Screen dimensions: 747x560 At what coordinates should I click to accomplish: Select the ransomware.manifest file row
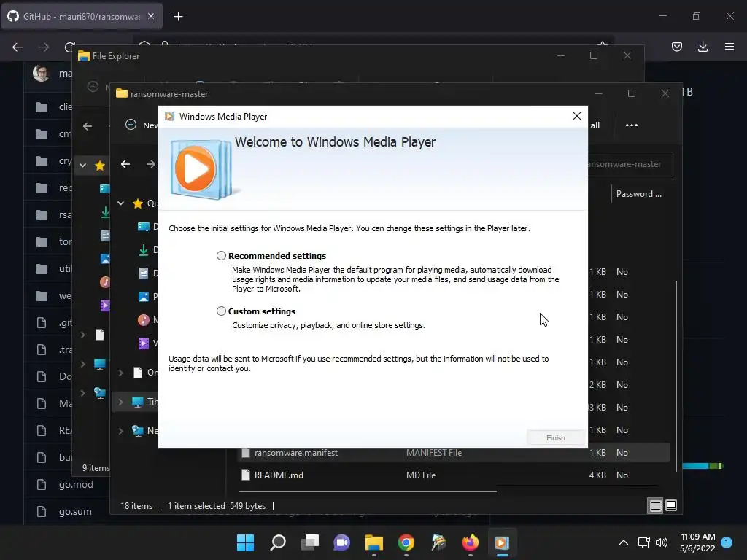pos(454,453)
